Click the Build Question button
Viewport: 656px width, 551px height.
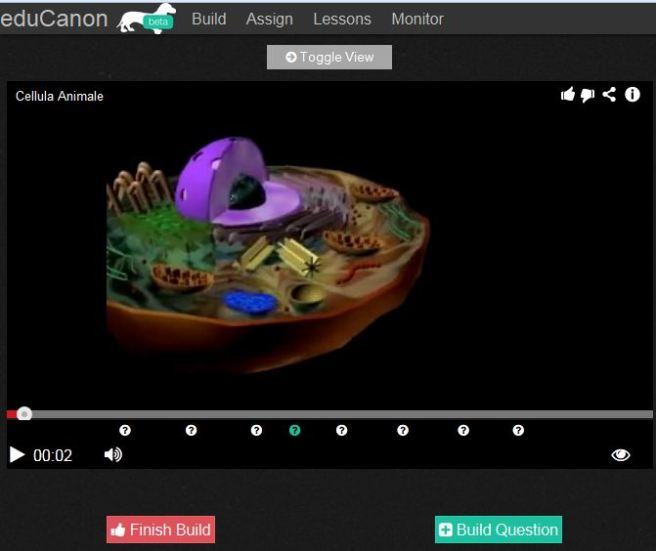click(498, 530)
